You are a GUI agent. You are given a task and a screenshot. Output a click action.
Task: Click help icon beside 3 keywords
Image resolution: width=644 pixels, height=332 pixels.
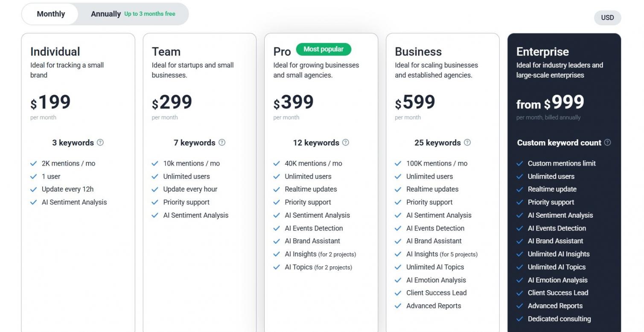(100, 143)
